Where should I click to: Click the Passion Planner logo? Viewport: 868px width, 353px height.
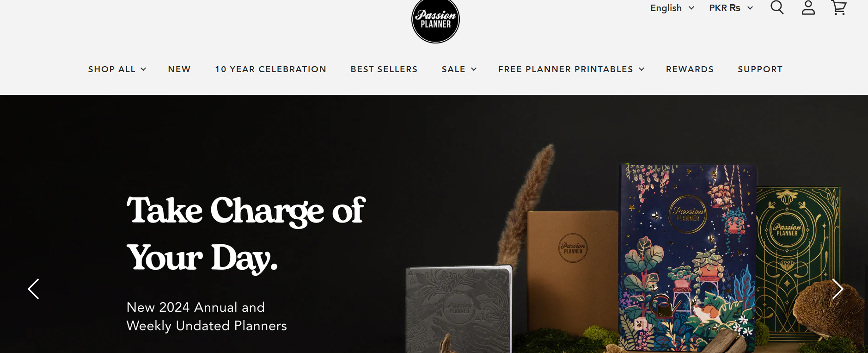(435, 21)
